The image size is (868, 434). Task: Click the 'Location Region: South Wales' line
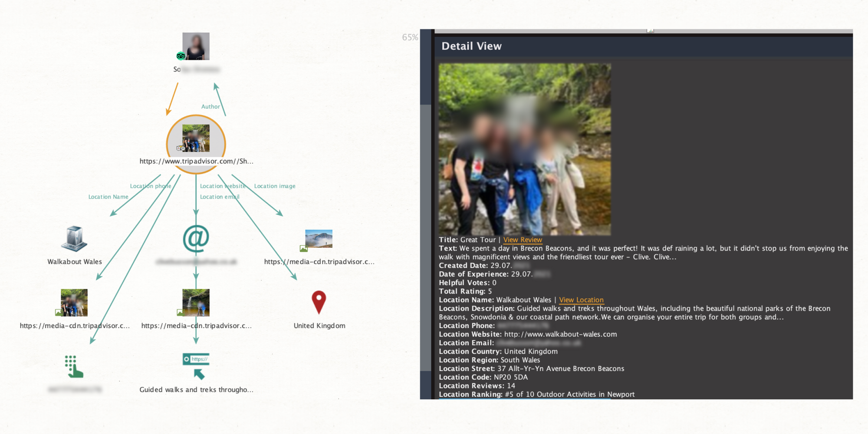(x=490, y=360)
